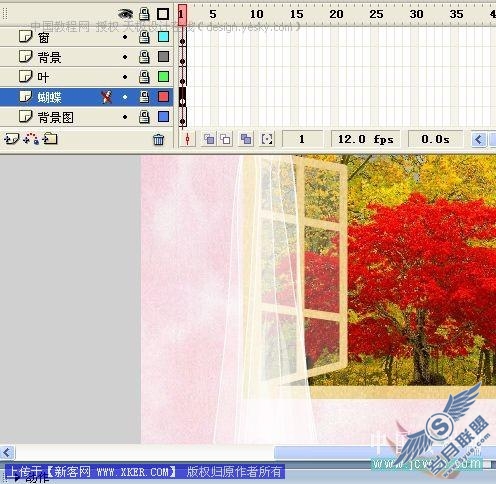Unlock the 蝴蝶 layer padlock
Screen dimensions: 496x484
pyautogui.click(x=144, y=97)
